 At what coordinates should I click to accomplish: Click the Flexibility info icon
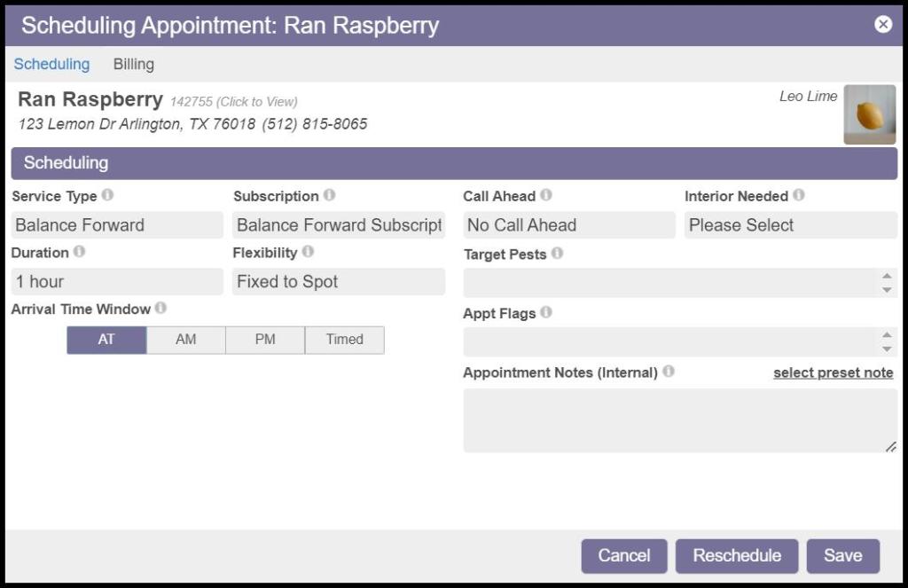[308, 252]
